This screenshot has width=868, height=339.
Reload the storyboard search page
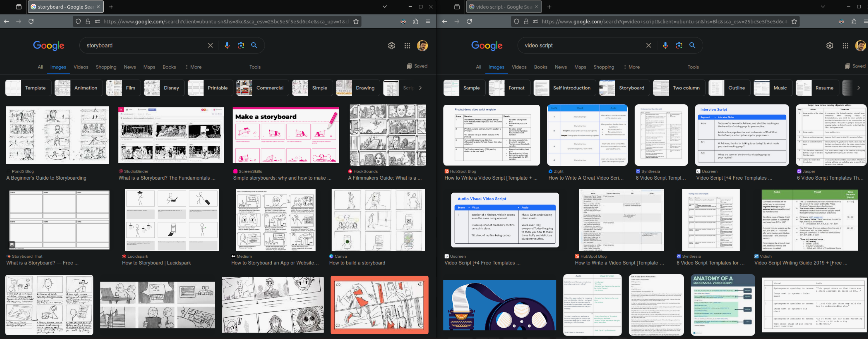[31, 21]
